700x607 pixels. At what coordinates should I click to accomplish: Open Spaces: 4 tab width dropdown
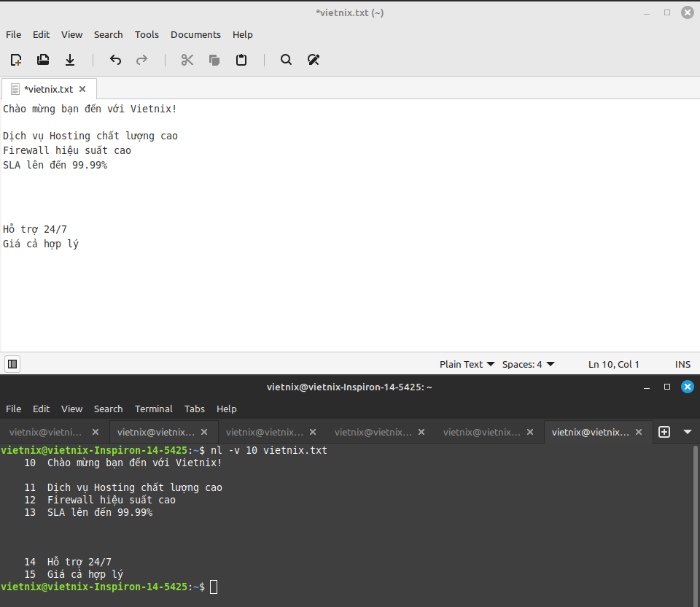528,365
